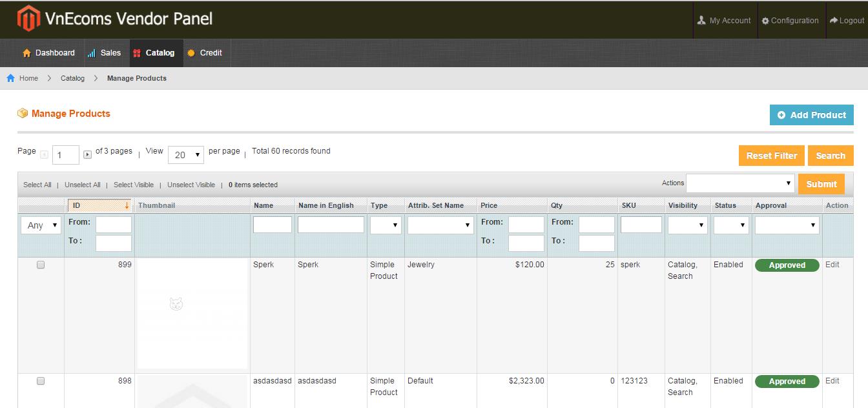868x408 pixels.
Task: Click Approved badge for product 898
Action: click(x=787, y=382)
